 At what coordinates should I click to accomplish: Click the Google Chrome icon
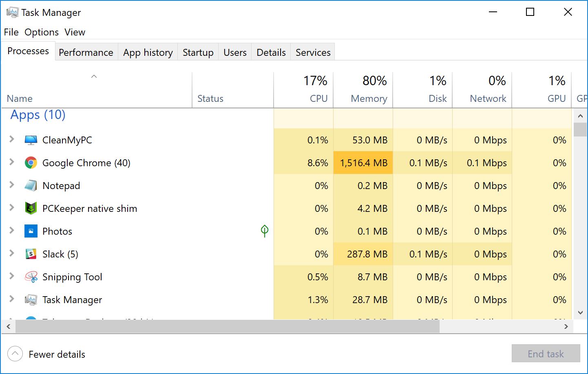(x=31, y=163)
